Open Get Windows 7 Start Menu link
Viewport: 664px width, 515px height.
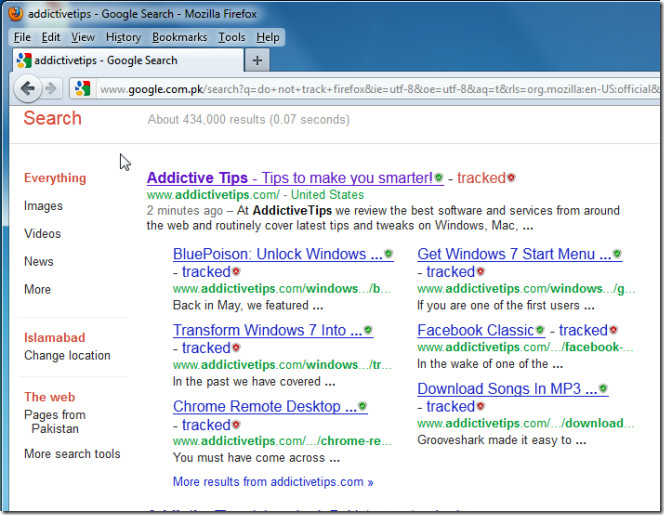coord(515,254)
